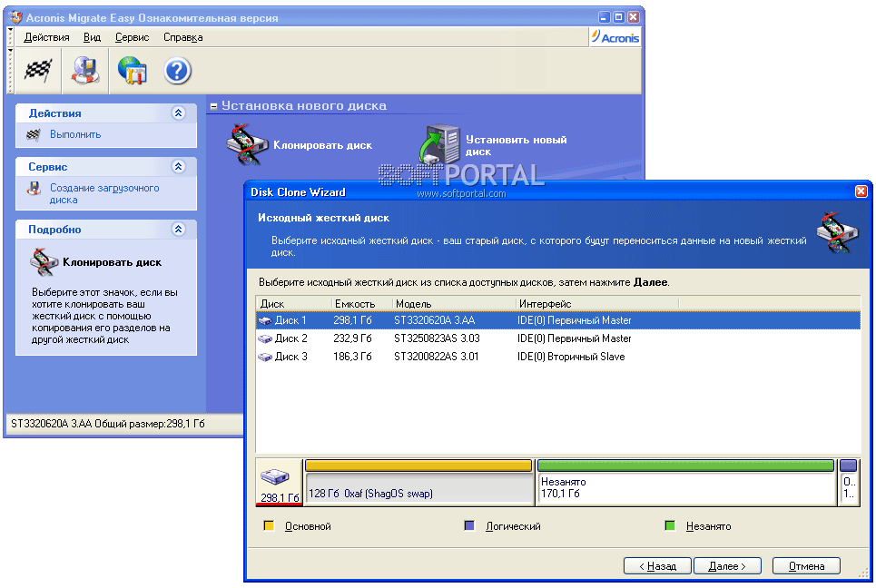The width and height of the screenshot is (876, 588).
Task: Click the 232,9 Гб capacity cell
Action: click(x=352, y=338)
